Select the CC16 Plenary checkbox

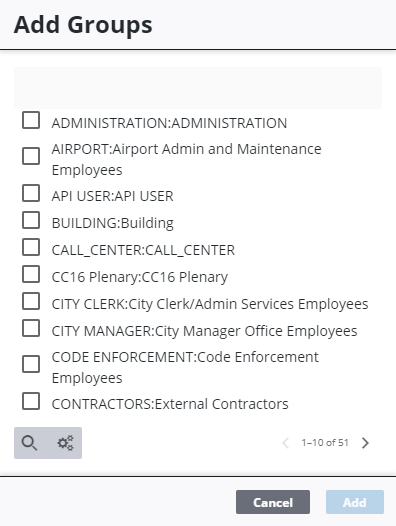click(x=31, y=274)
